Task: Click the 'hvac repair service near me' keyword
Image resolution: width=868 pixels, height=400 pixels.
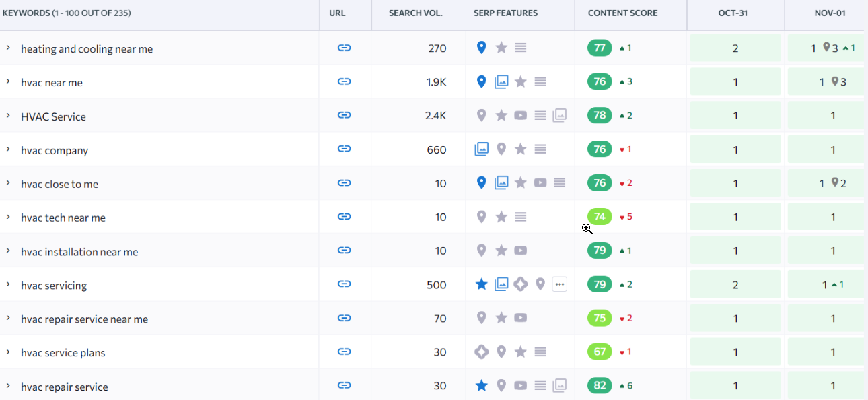Action: coord(84,319)
